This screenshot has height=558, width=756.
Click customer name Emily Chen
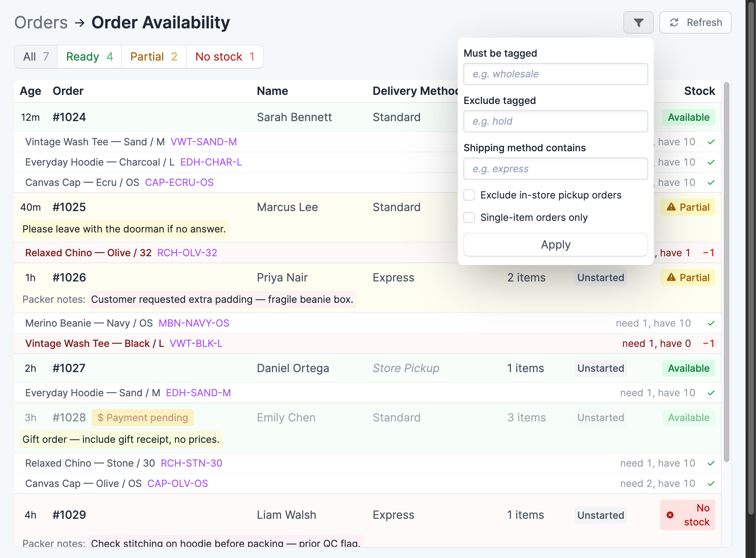(286, 418)
